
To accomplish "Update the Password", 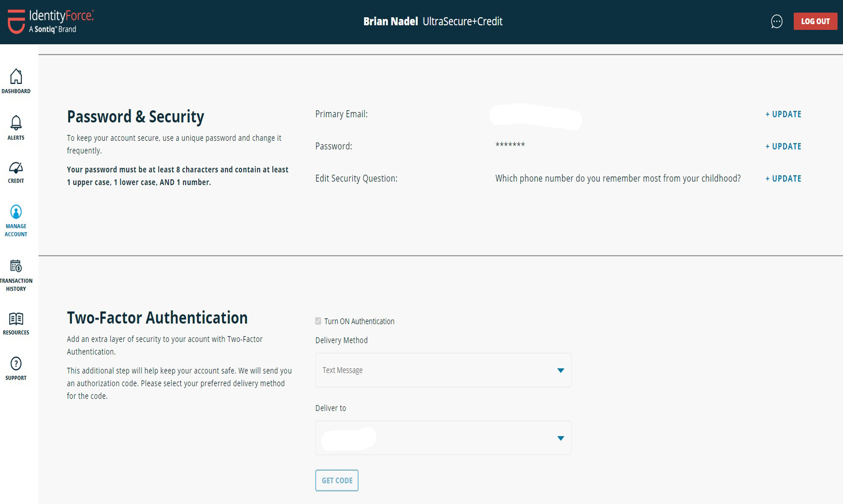I will click(x=783, y=146).
